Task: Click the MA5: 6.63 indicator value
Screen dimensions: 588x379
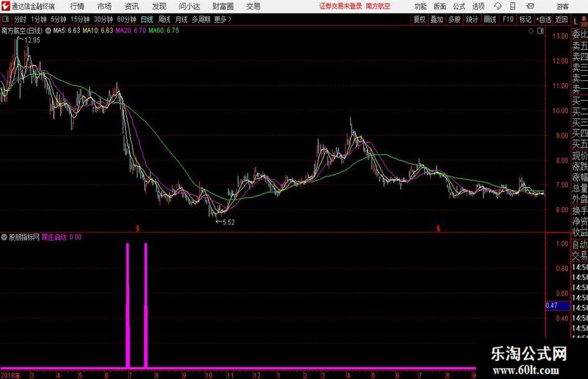Action: tap(67, 30)
